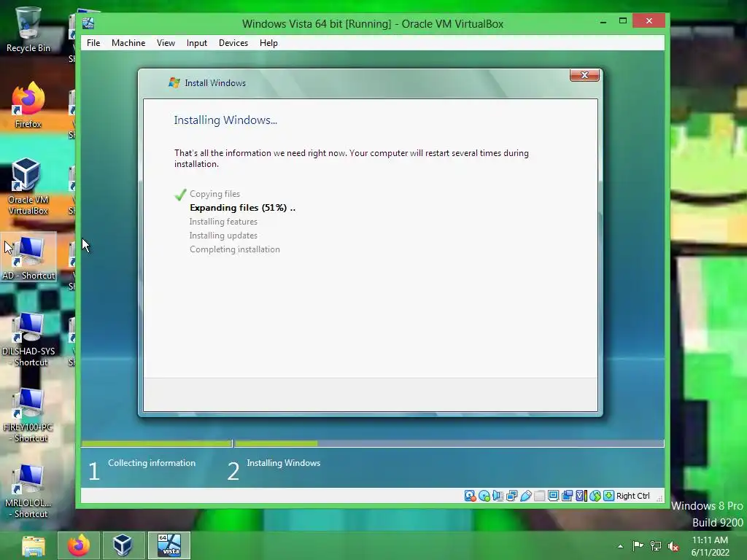Click the green checkmark beside Copying files
Screen dimensions: 747x560
181,194
